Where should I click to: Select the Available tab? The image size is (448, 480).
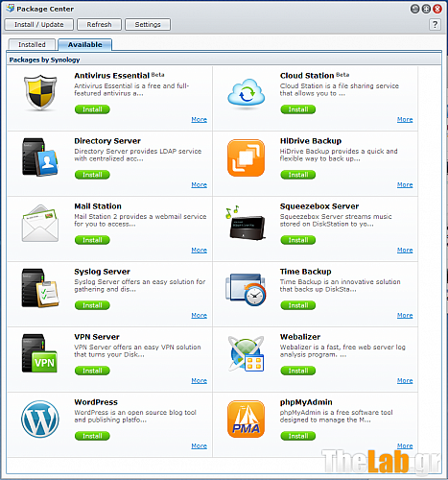click(85, 44)
